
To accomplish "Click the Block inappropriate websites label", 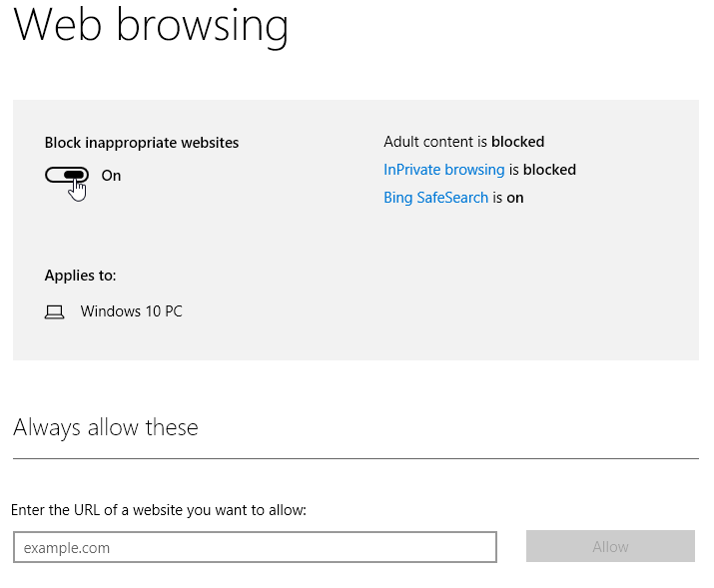I will click(142, 143).
